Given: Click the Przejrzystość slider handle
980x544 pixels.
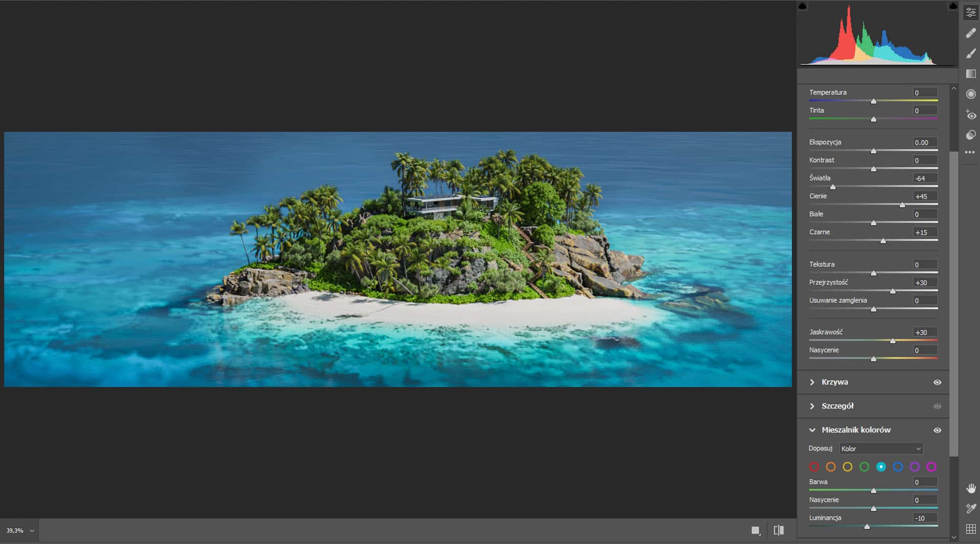Looking at the screenshot, I should (x=893, y=291).
